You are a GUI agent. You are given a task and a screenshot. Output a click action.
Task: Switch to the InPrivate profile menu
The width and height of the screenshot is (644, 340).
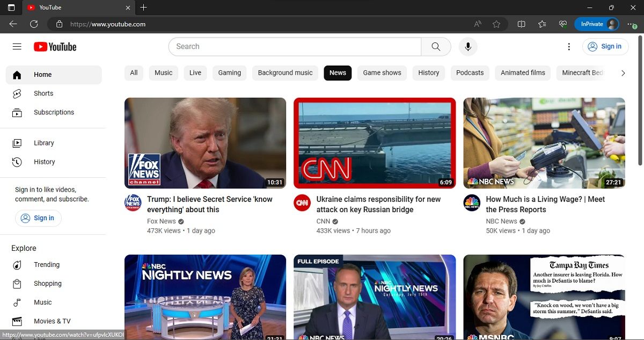597,24
